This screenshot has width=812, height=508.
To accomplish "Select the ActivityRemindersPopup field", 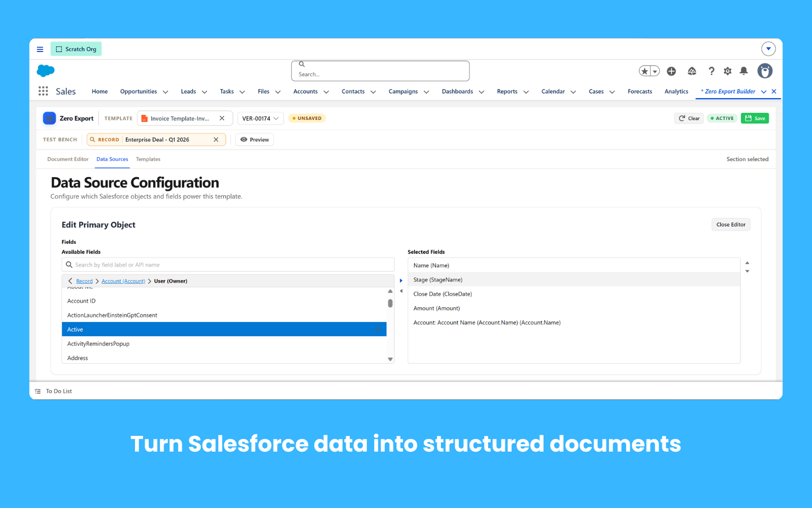I will pyautogui.click(x=224, y=344).
